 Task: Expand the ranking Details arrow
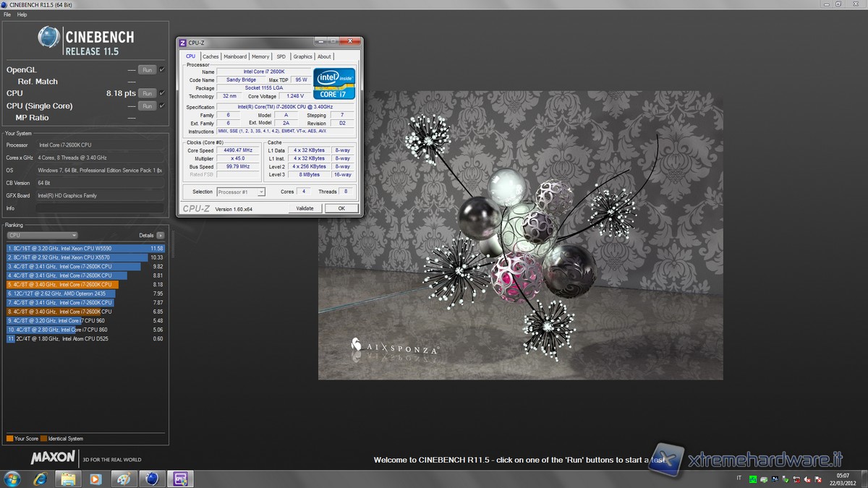[x=160, y=235]
